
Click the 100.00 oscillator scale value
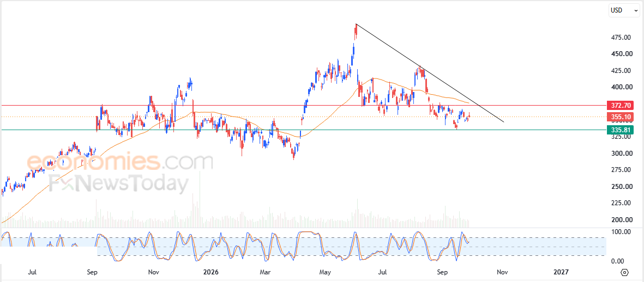point(621,232)
